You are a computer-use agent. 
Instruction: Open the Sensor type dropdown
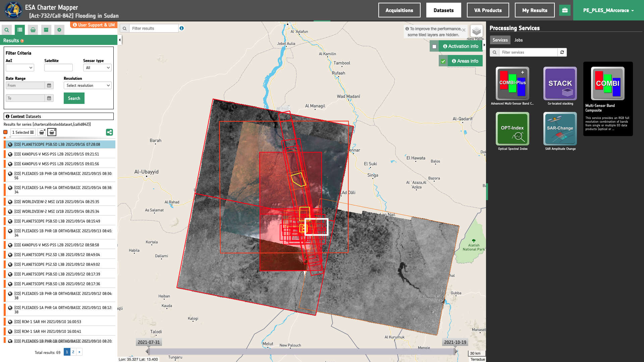click(x=97, y=68)
